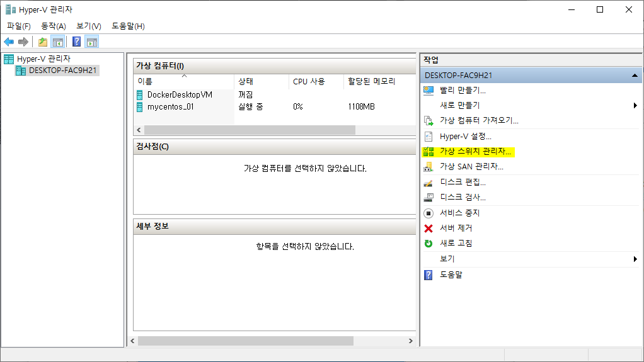Sort by CPU 사용 column header
The height and width of the screenshot is (362, 644).
coord(316,82)
